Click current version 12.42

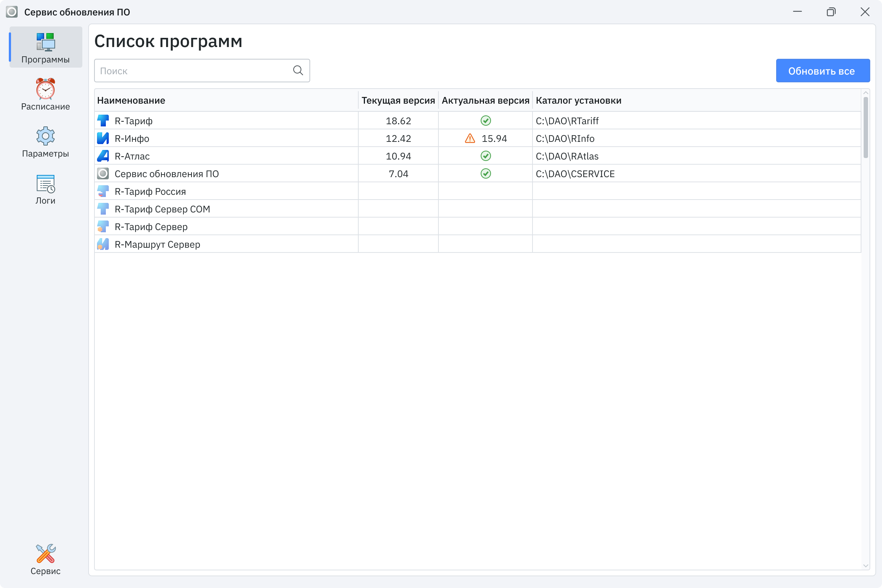(398, 139)
